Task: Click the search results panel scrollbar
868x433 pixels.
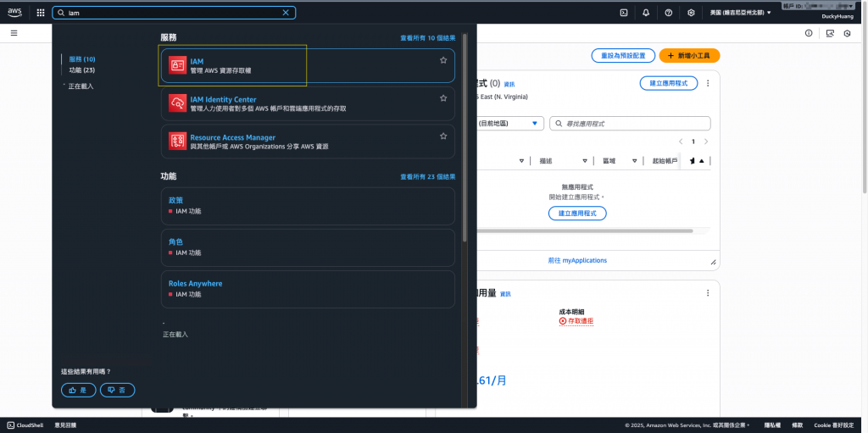Action: click(x=465, y=137)
